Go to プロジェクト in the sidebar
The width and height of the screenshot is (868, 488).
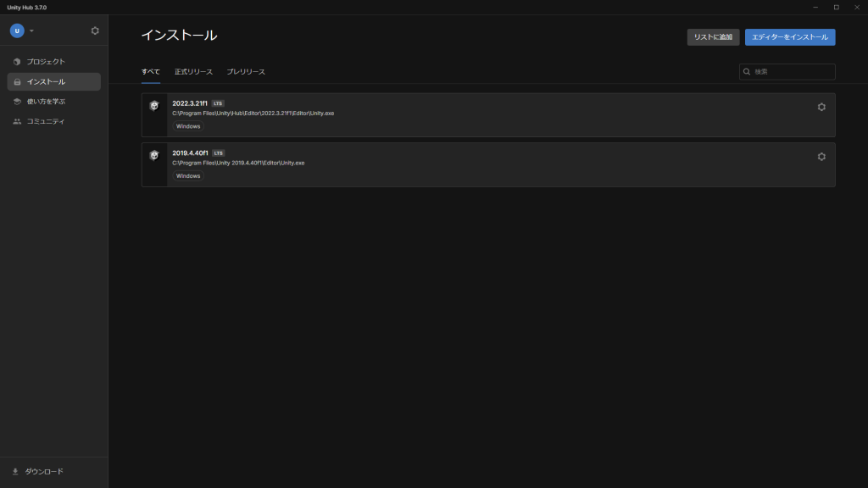53,62
